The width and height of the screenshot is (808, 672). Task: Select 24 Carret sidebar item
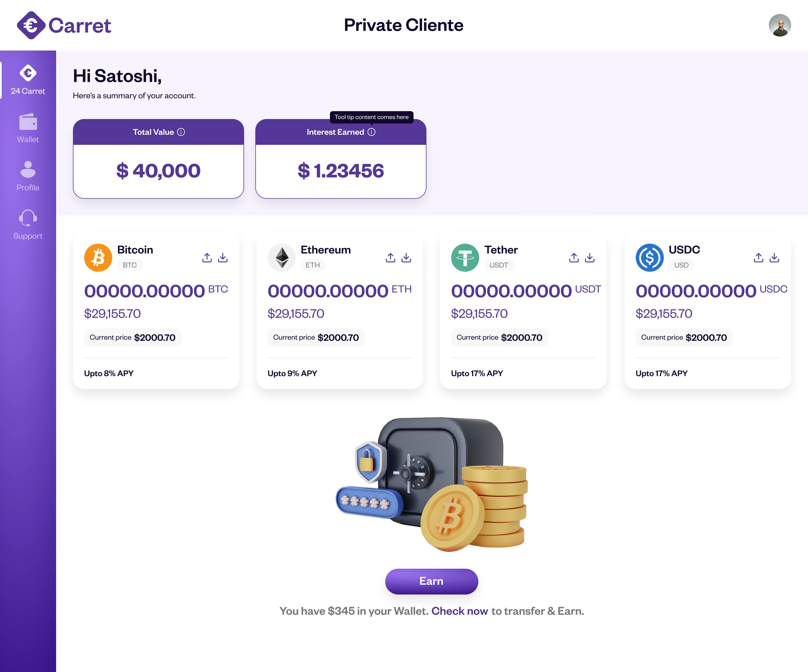click(28, 80)
